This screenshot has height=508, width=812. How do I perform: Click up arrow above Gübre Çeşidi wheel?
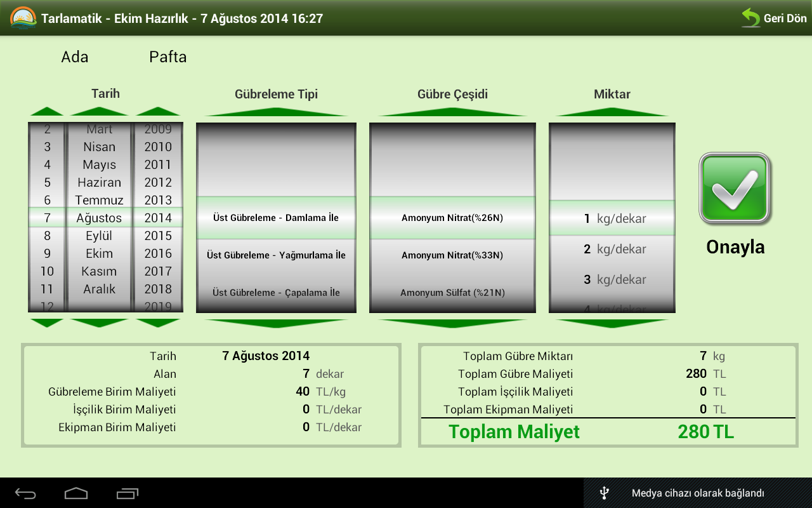point(452,111)
